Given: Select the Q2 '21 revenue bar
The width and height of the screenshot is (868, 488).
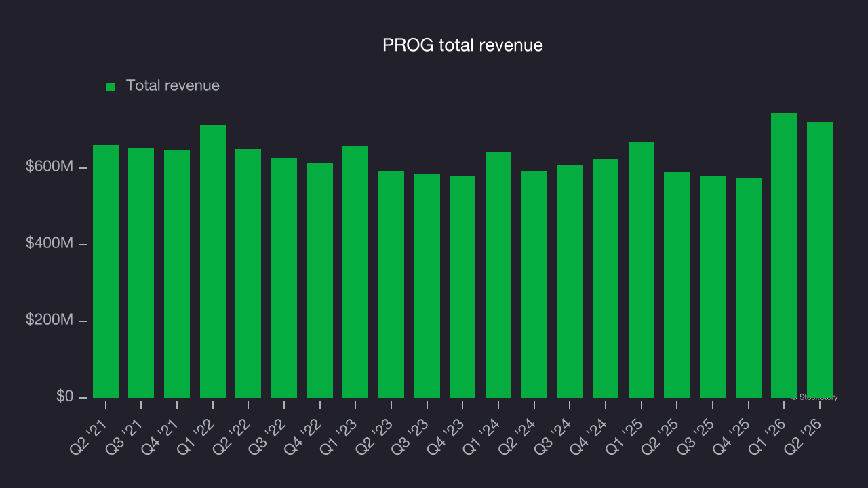Looking at the screenshot, I should point(106,271).
